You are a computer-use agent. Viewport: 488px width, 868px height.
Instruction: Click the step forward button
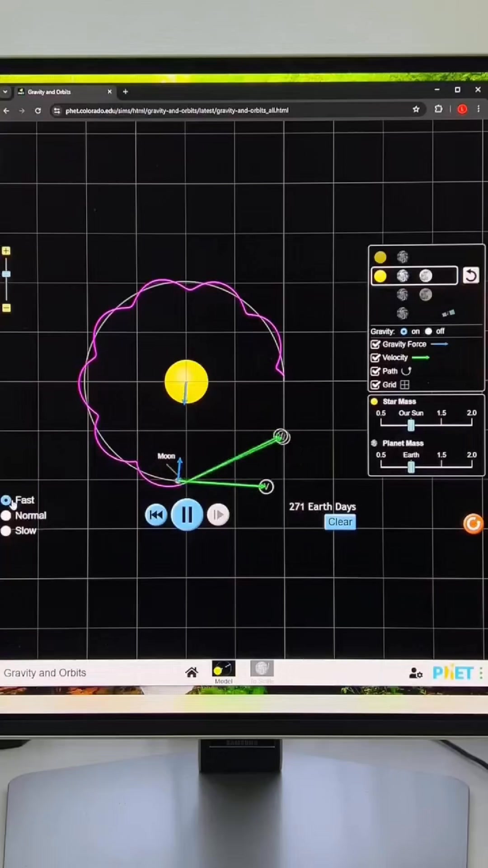click(x=218, y=515)
